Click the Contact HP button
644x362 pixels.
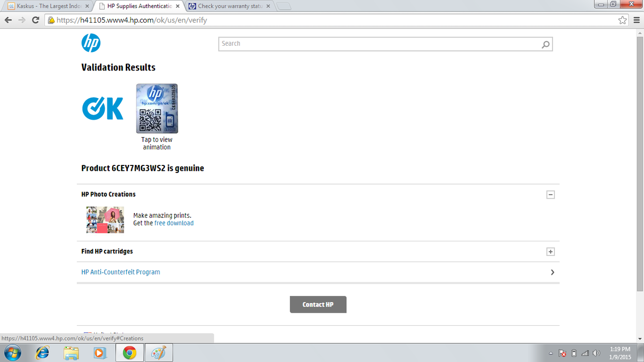point(318,304)
